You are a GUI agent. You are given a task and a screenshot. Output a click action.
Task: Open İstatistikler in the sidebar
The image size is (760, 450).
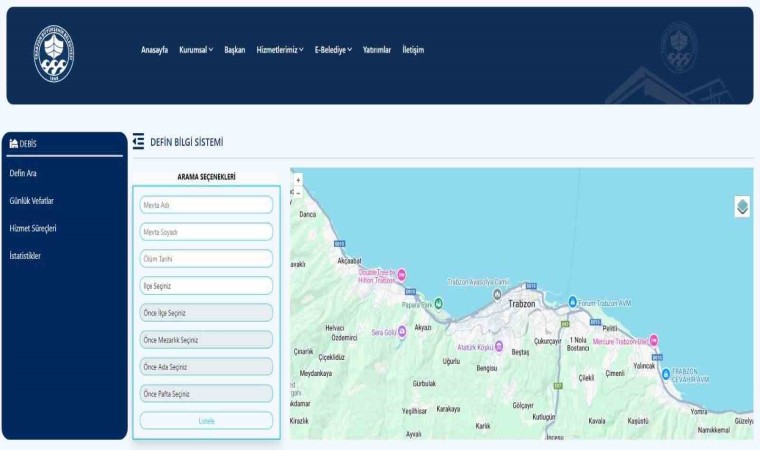[x=25, y=256]
